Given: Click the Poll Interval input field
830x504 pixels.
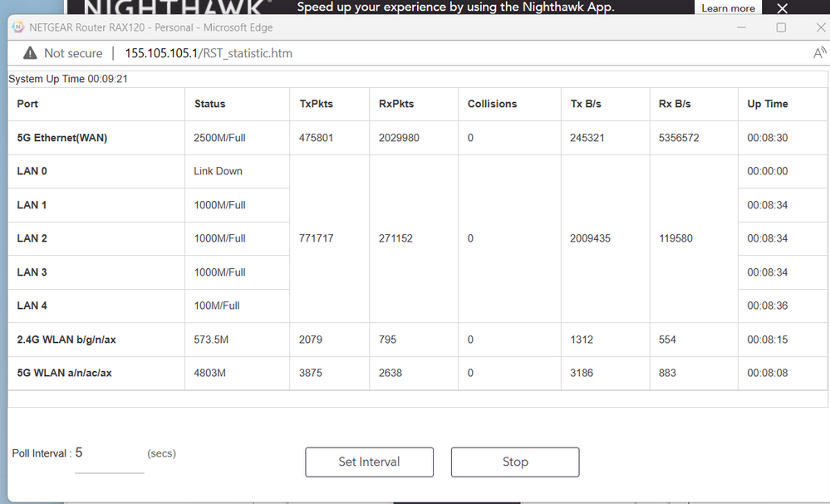Looking at the screenshot, I should tap(110, 458).
